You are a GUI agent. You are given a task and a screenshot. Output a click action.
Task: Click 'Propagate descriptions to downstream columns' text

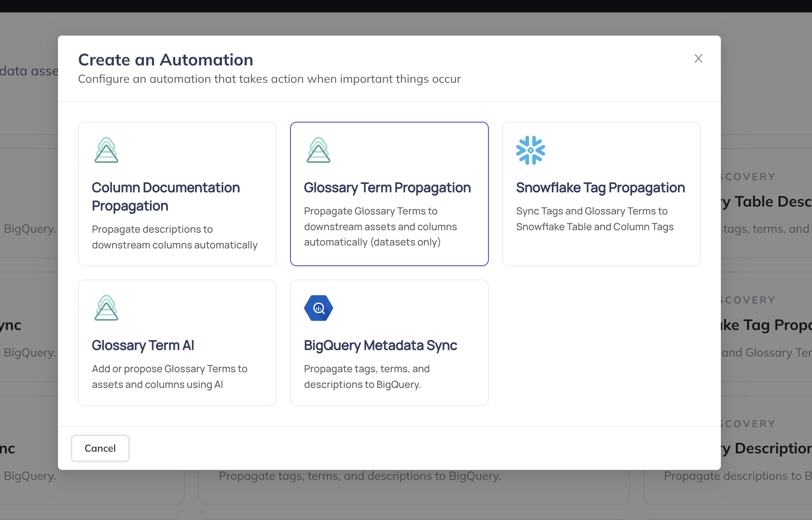pos(174,237)
